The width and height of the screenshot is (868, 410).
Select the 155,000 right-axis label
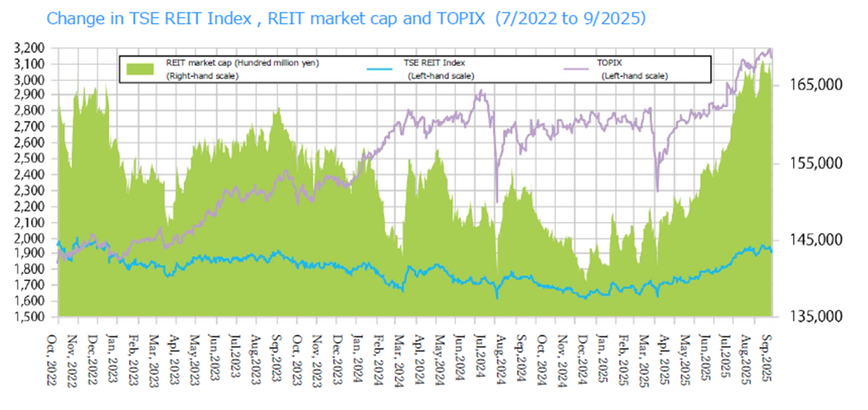click(814, 162)
